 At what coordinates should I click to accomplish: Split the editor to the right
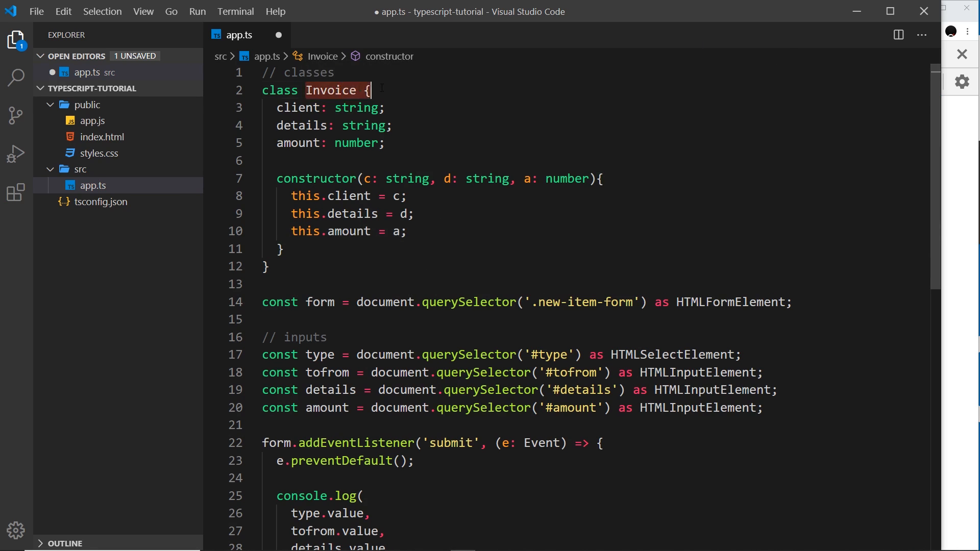899,35
